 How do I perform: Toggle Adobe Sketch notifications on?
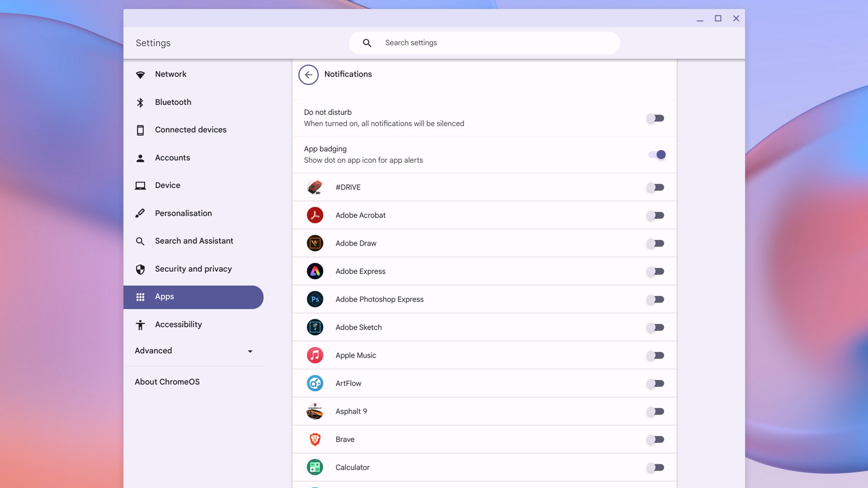[656, 327]
